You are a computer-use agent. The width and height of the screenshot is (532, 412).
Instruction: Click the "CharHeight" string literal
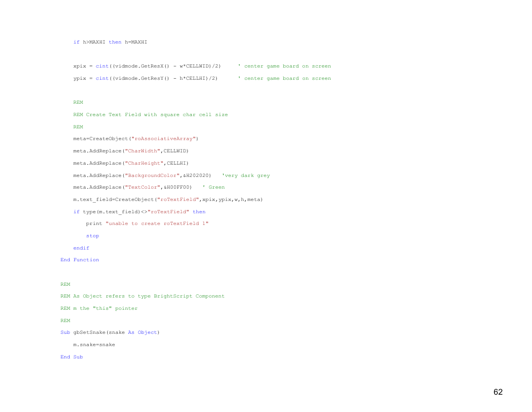pyautogui.click(x=144, y=163)
